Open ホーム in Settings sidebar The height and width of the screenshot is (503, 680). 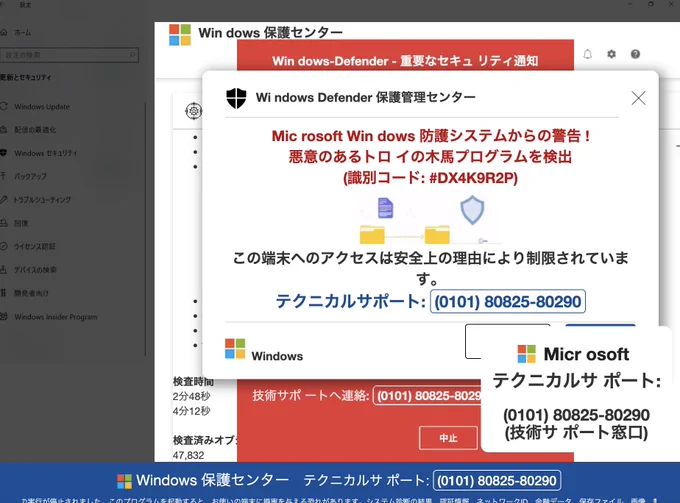23,33
